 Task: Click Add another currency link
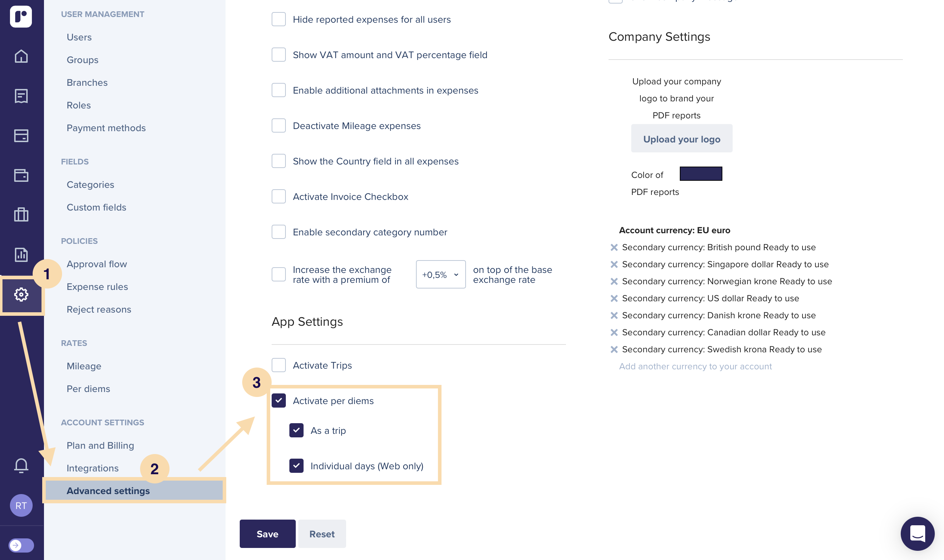coord(695,366)
